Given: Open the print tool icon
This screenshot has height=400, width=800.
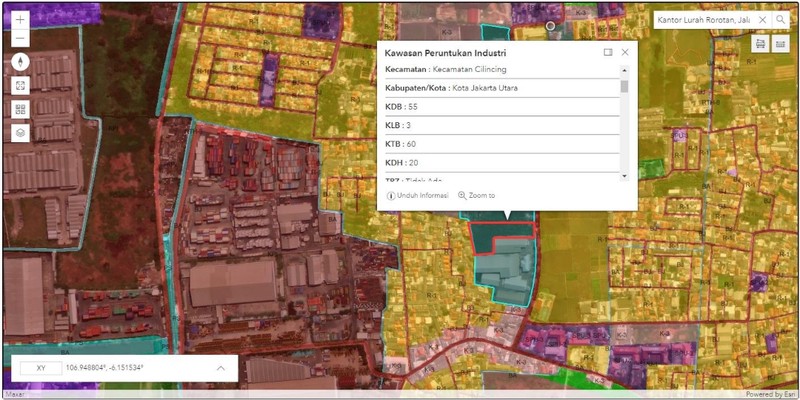Looking at the screenshot, I should click(x=760, y=44).
